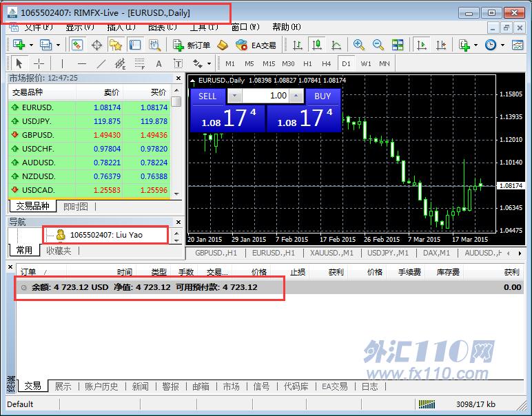Select the diagonal trendline tool
The image size is (532, 416).
point(101,63)
